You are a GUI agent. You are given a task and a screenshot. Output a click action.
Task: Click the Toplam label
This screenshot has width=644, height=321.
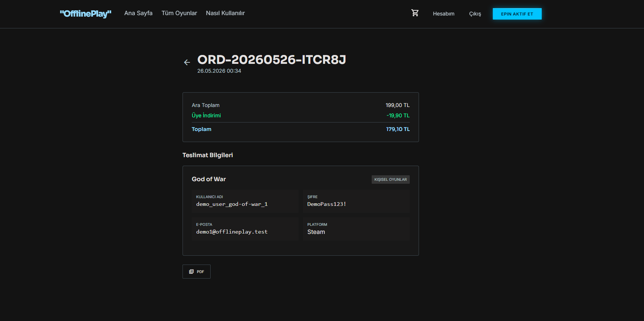201,129
